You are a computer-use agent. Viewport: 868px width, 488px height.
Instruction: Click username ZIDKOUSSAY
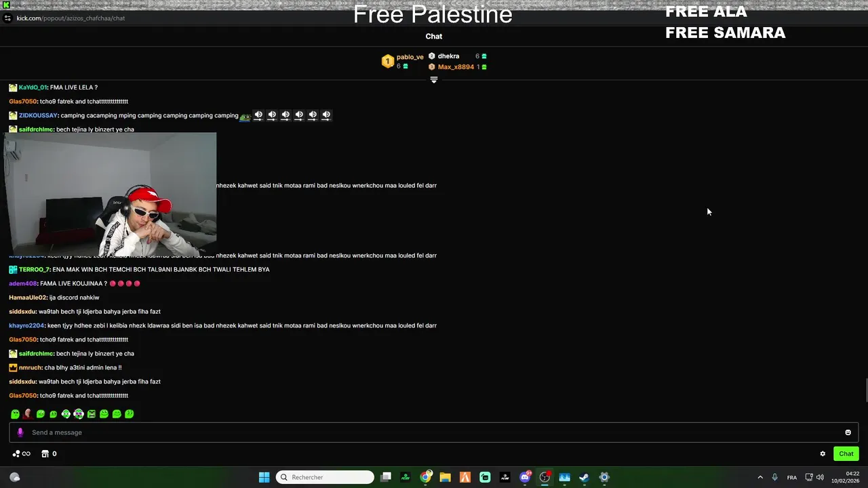[x=38, y=116]
